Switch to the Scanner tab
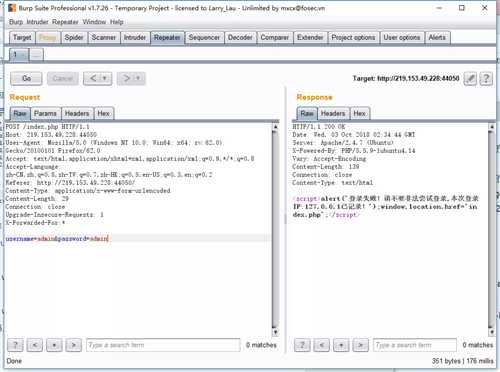 pyautogui.click(x=104, y=38)
